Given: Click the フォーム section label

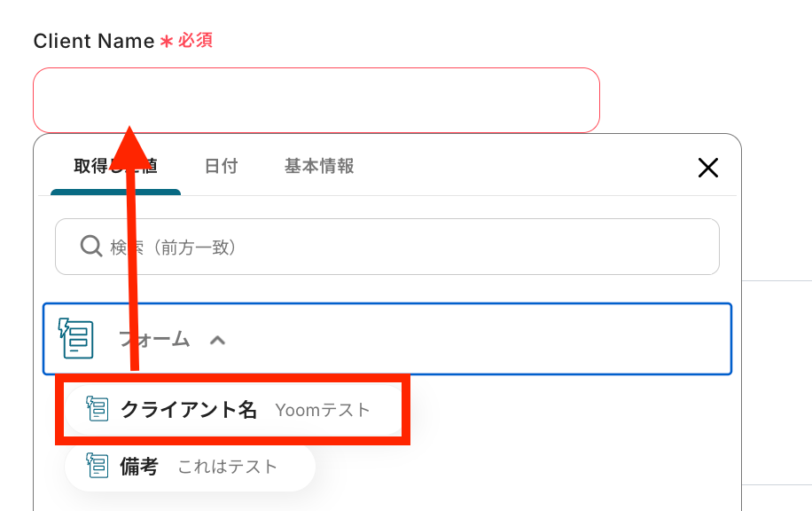Looking at the screenshot, I should tap(155, 339).
